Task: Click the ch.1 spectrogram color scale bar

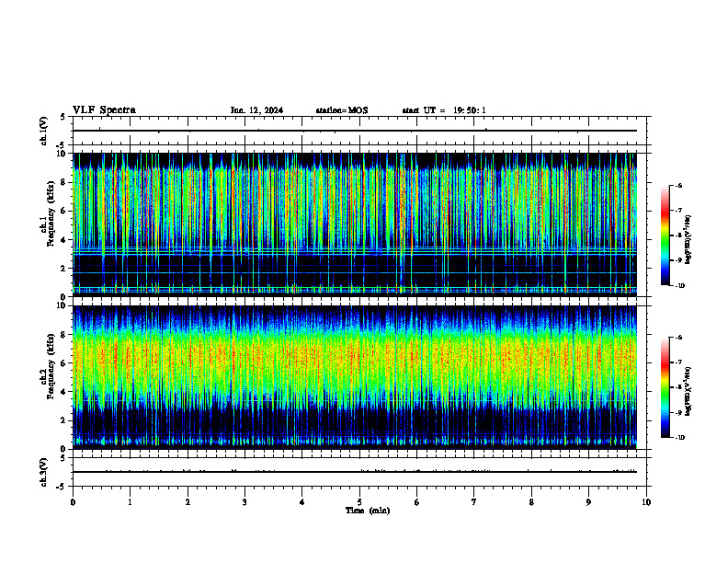Action: [665, 236]
